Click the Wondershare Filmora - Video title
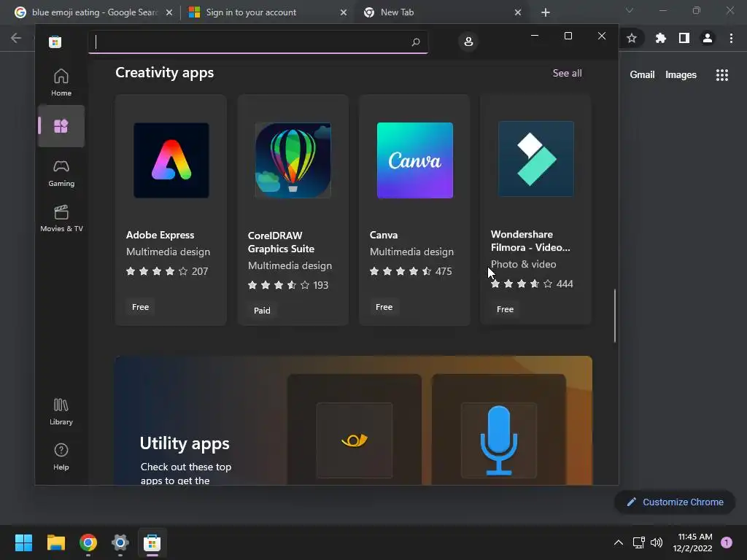The image size is (747, 560). tap(530, 241)
